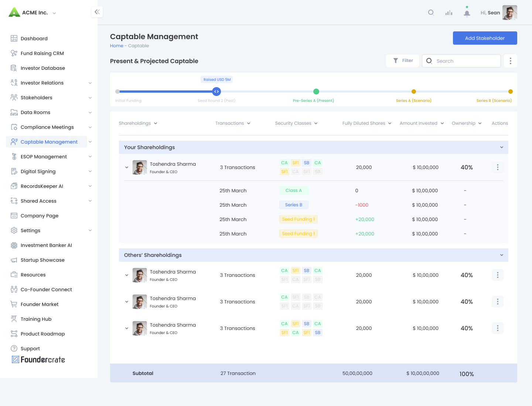This screenshot has height=406, width=532.
Task: Click the Support question mark icon
Action: (x=14, y=348)
